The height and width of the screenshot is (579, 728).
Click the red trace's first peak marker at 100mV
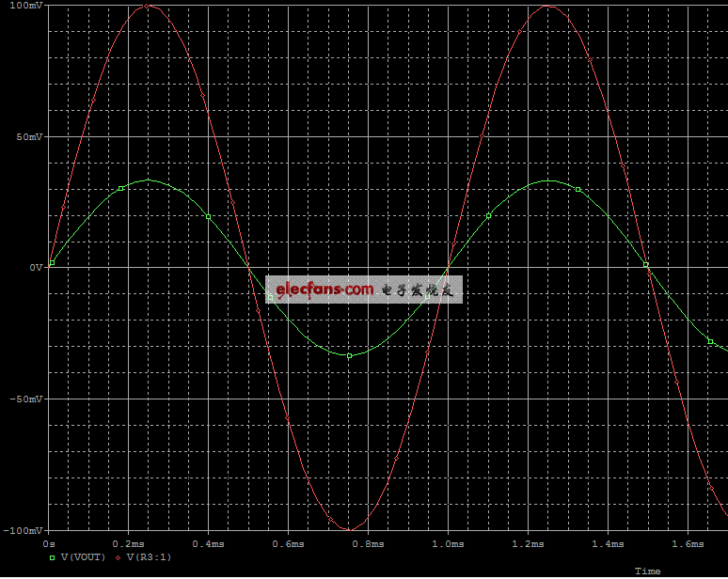147,6
